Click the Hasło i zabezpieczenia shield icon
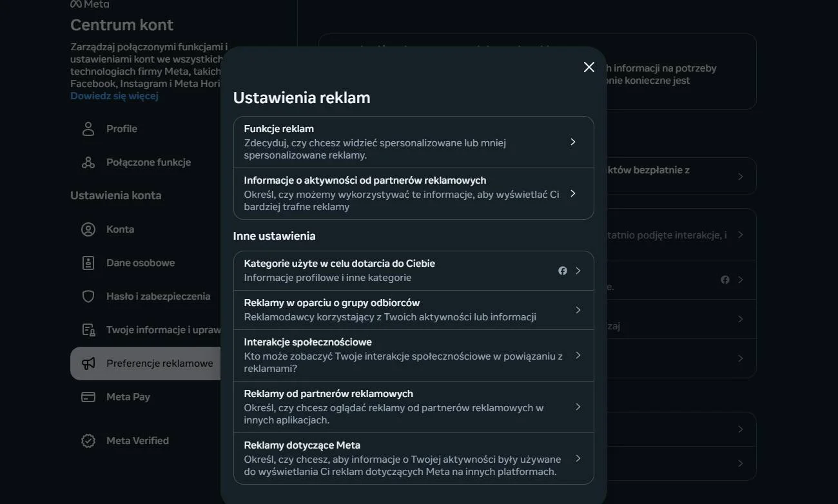 pos(88,296)
